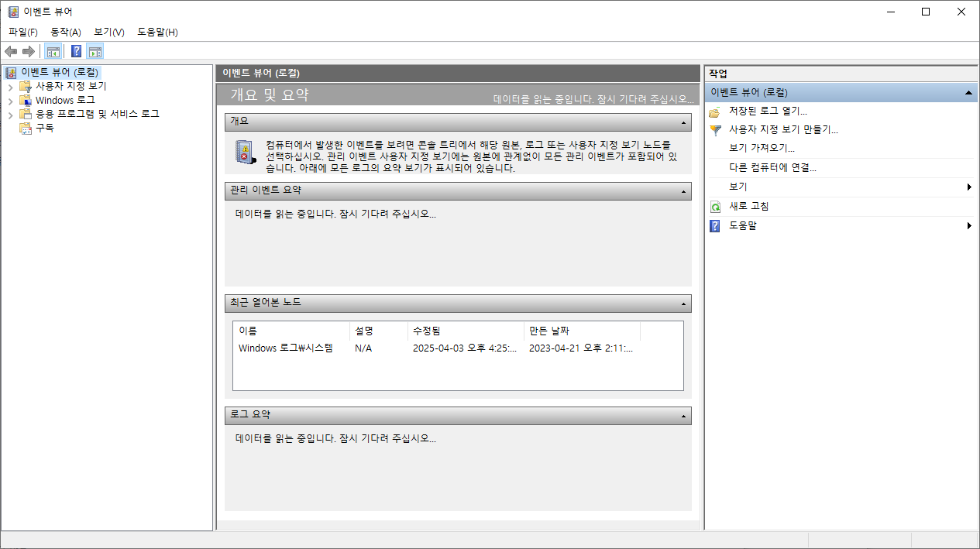980x549 pixels.
Task: Collapse the 개요 section header arrow
Action: pos(683,122)
